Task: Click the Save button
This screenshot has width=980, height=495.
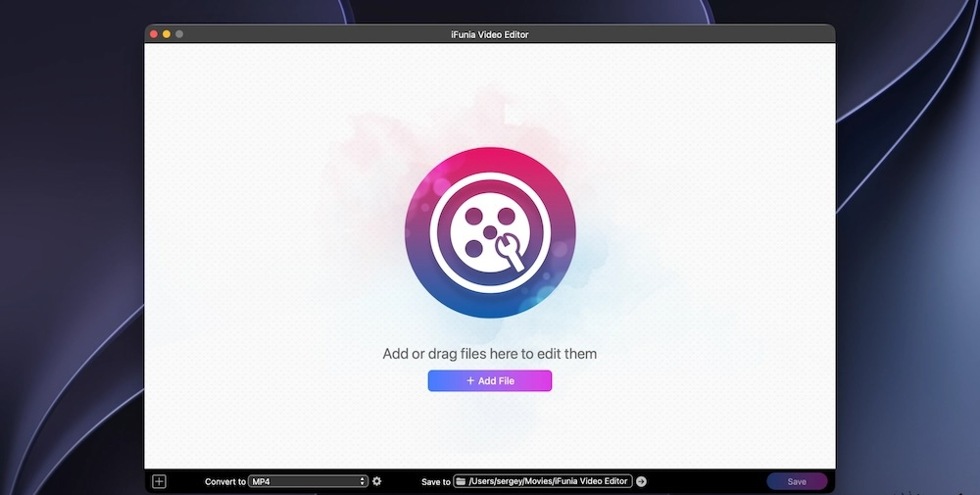Action: [797, 481]
